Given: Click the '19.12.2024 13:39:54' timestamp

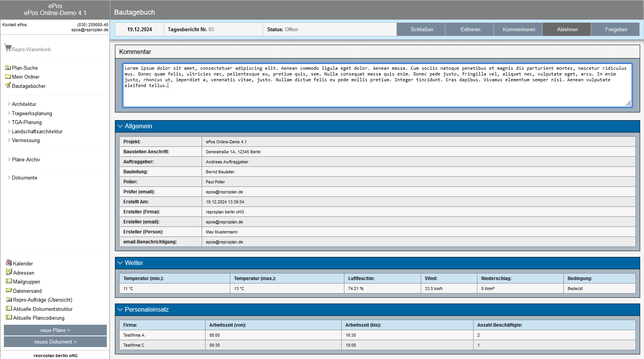Looking at the screenshot, I should click(225, 202).
